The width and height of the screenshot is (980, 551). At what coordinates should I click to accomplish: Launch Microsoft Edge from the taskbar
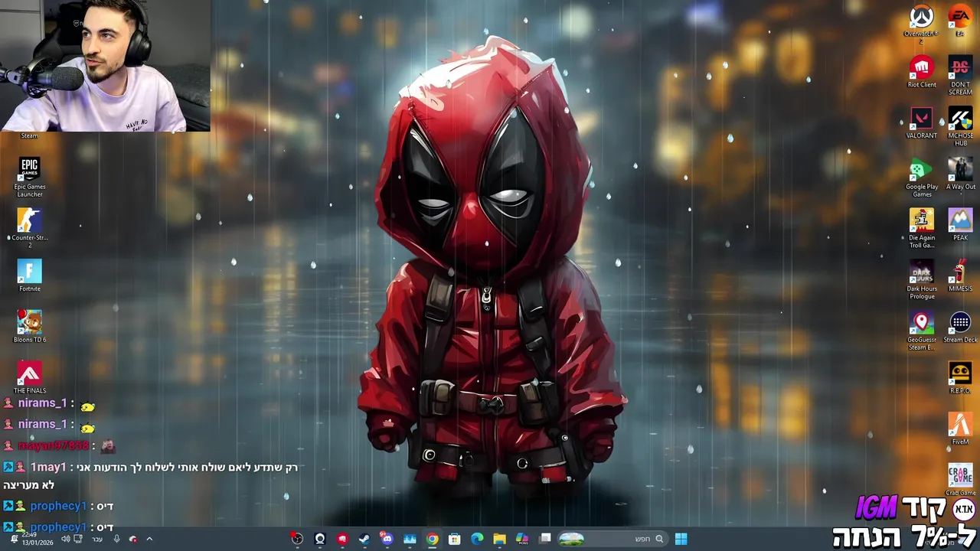pyautogui.click(x=477, y=539)
